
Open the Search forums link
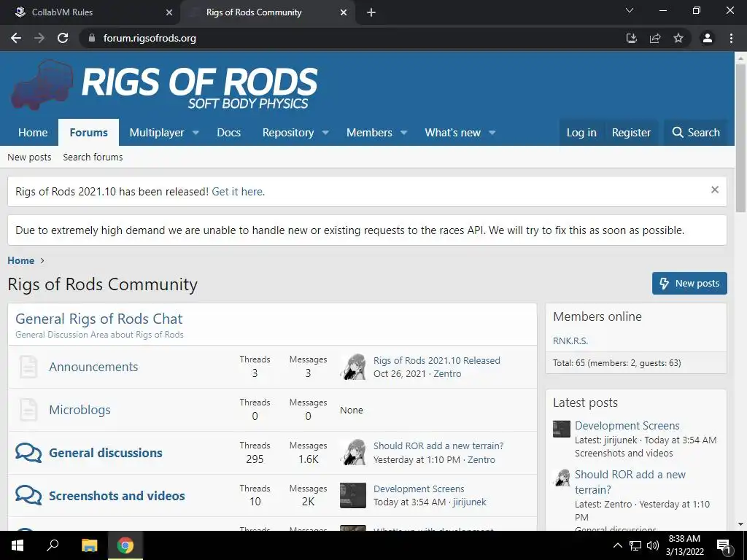(x=93, y=157)
